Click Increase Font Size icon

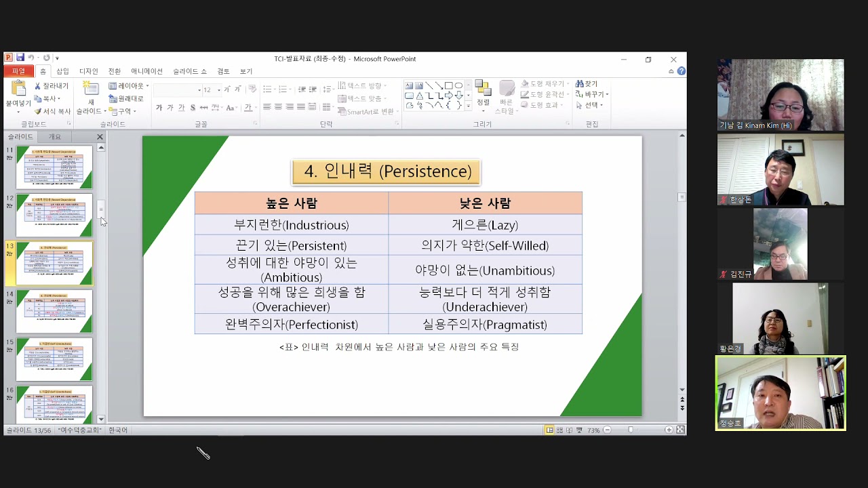pos(227,89)
